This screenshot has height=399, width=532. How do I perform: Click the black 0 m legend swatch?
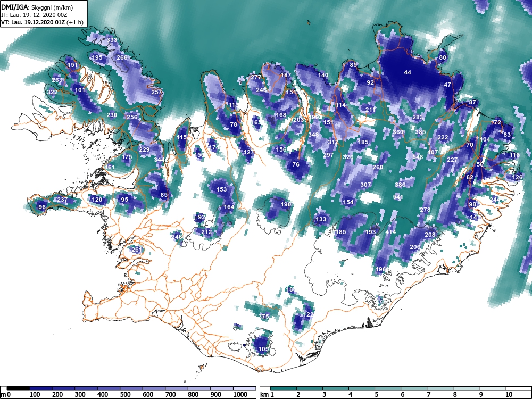point(18,388)
